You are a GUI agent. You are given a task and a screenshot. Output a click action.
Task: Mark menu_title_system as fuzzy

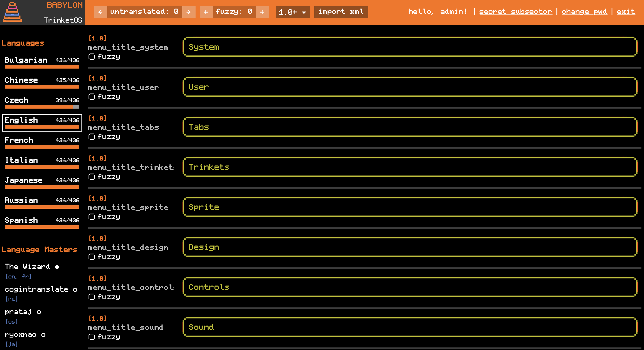click(92, 57)
